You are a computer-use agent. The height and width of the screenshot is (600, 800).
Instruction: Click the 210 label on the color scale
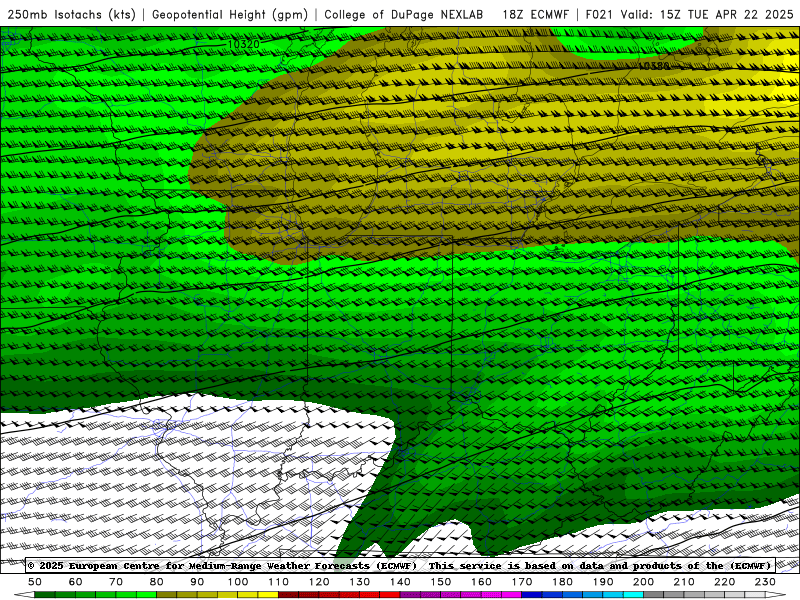(684, 582)
